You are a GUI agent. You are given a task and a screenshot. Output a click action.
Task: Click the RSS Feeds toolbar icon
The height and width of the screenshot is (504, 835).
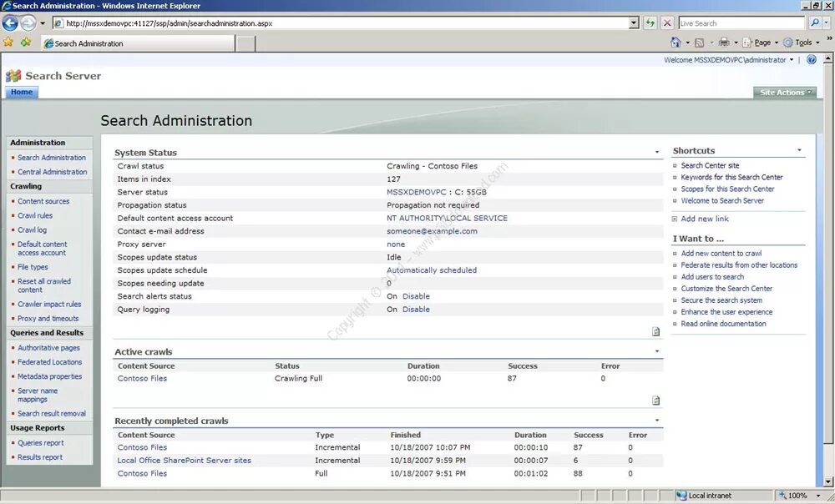[x=699, y=43]
